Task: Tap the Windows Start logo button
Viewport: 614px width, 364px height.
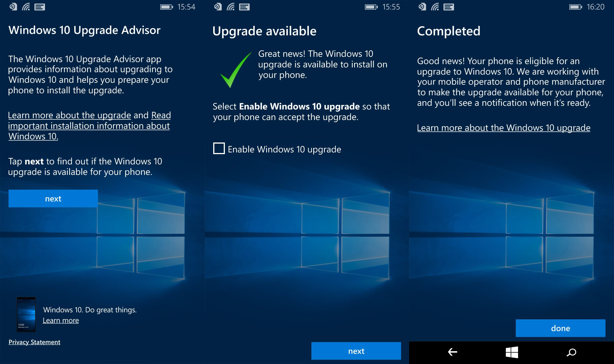Action: click(512, 352)
